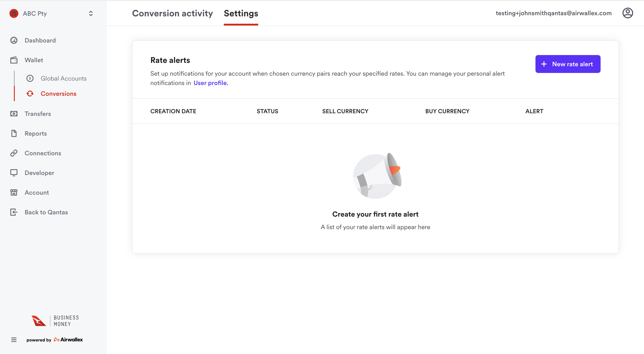Click the account email address in header
Viewport: 644px width, 354px height.
[x=554, y=13]
